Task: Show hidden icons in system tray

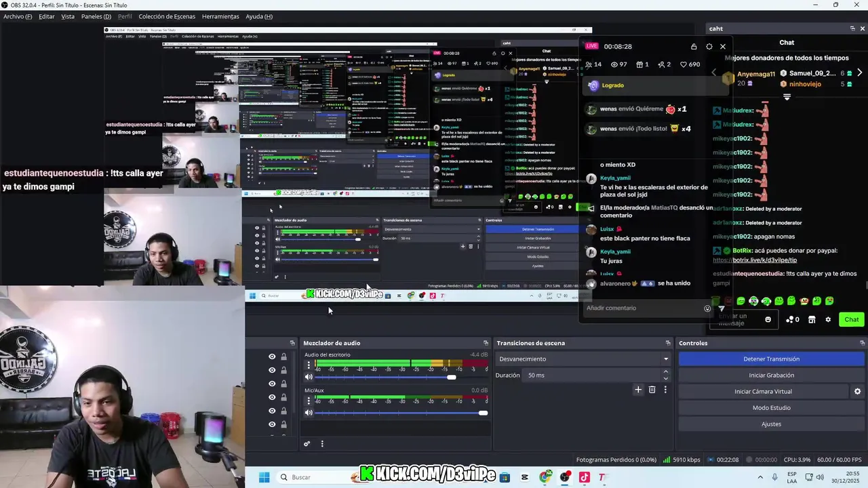Action: tap(759, 477)
